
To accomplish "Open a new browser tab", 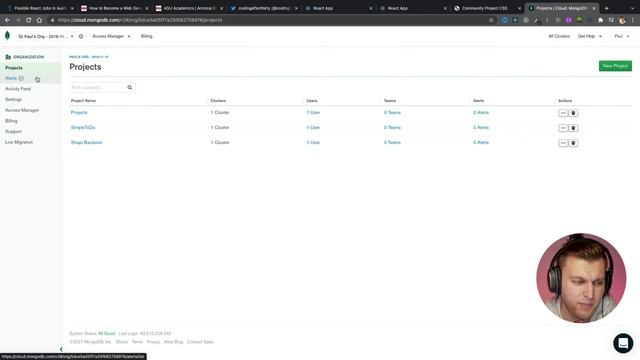I will click(607, 8).
